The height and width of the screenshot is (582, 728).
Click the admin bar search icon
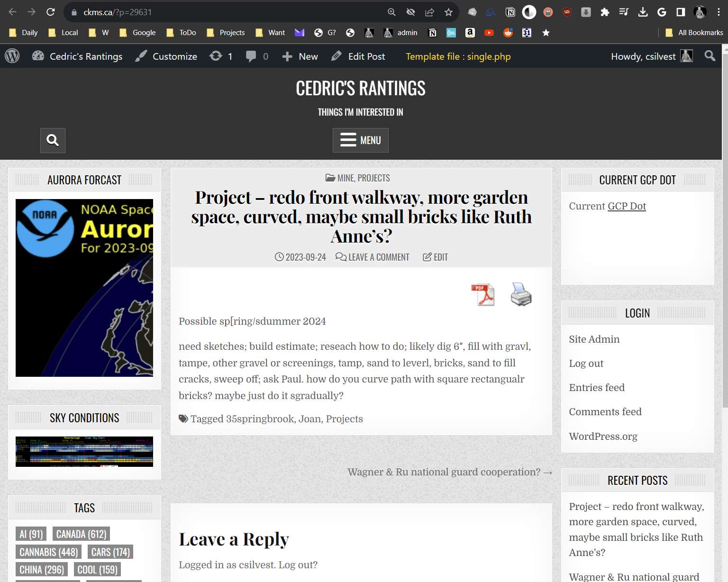(710, 56)
